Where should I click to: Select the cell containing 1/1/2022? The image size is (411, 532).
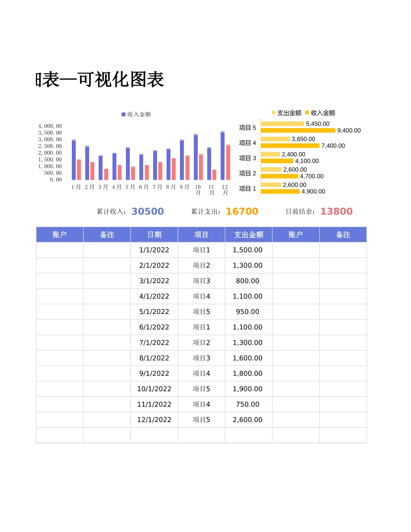[x=154, y=250]
